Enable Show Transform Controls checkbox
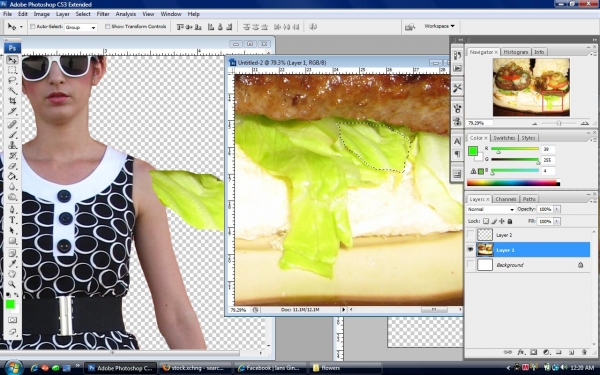600x375 pixels. (x=108, y=26)
